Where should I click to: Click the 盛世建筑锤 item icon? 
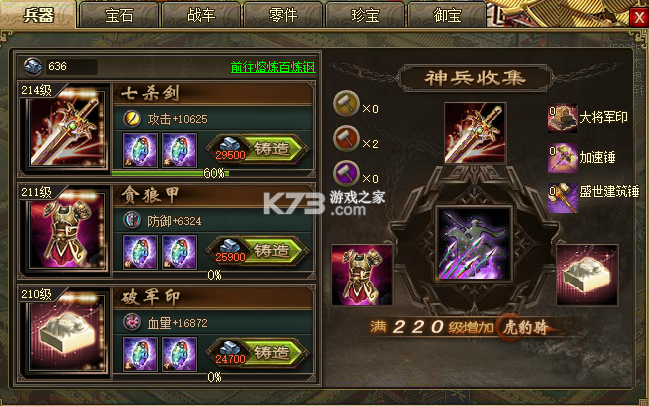click(x=562, y=198)
